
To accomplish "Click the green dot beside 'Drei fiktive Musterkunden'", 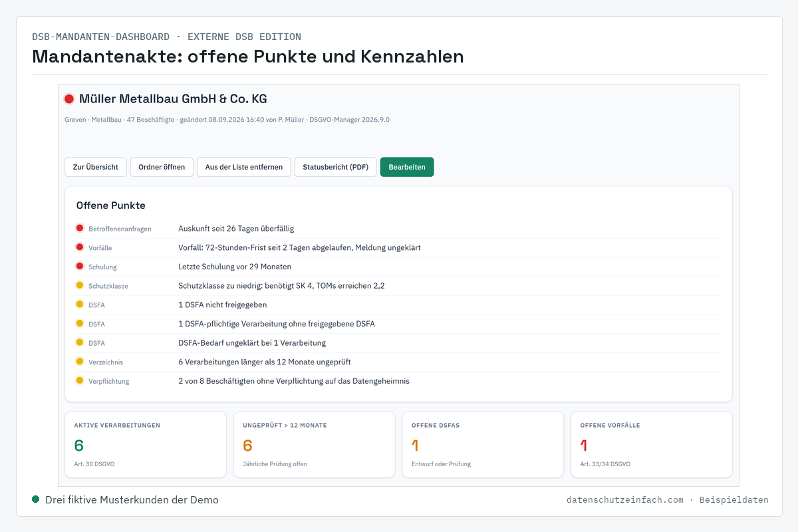I will coord(36,499).
